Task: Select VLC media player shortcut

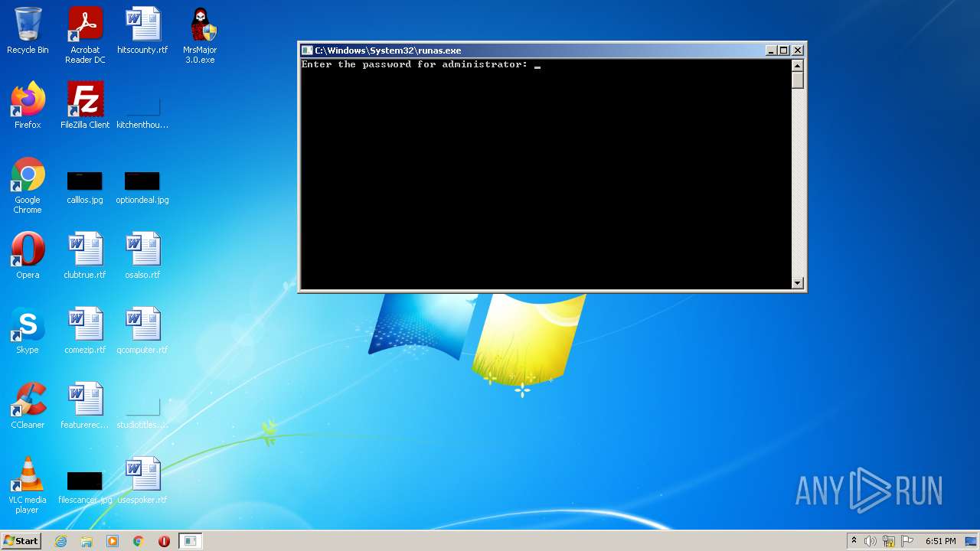Action: (x=28, y=485)
